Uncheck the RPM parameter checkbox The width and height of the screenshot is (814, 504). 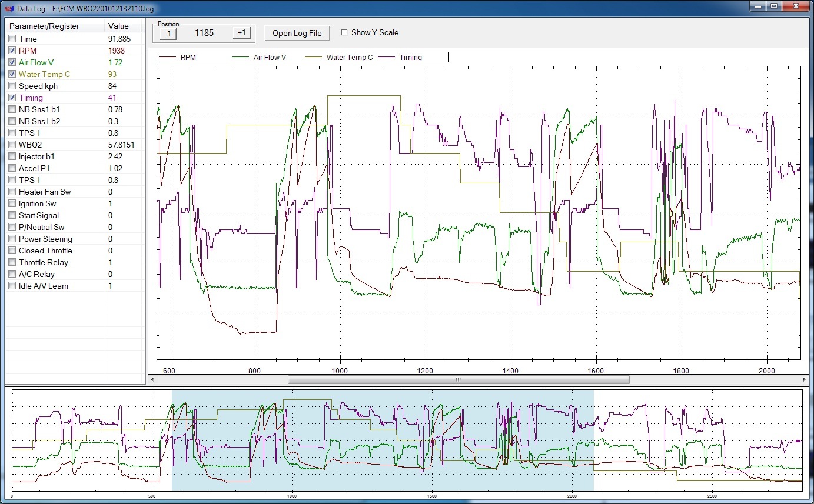12,51
